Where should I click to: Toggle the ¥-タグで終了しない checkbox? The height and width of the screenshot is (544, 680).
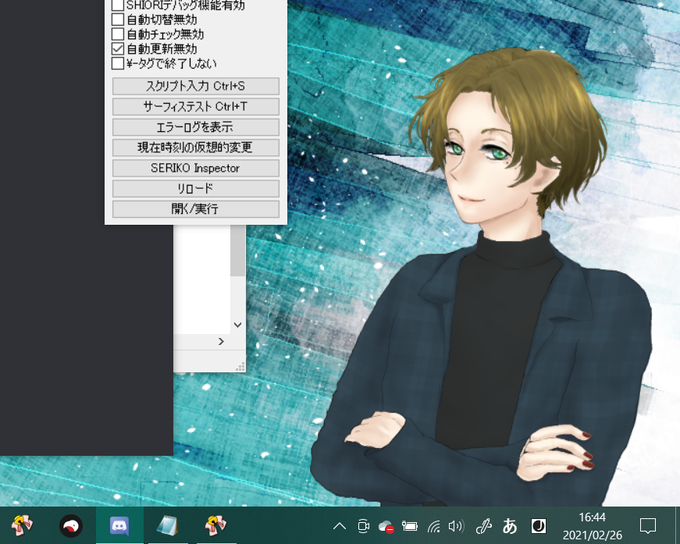[x=118, y=63]
